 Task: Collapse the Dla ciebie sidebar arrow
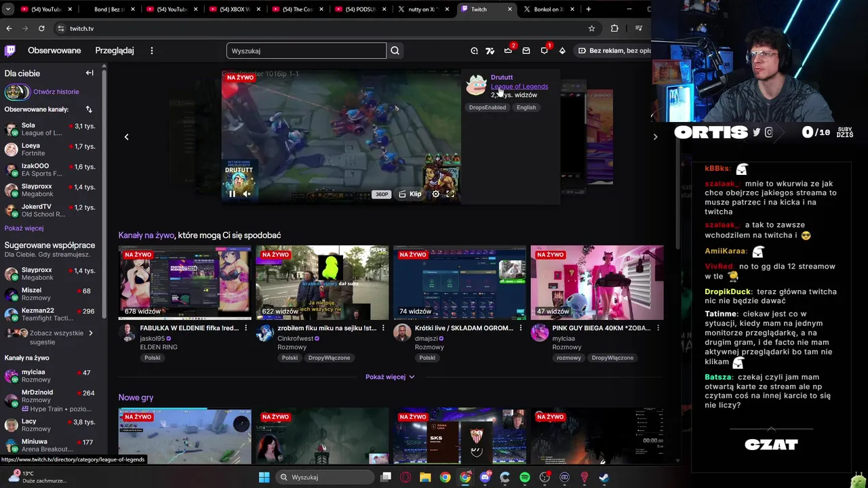(90, 73)
